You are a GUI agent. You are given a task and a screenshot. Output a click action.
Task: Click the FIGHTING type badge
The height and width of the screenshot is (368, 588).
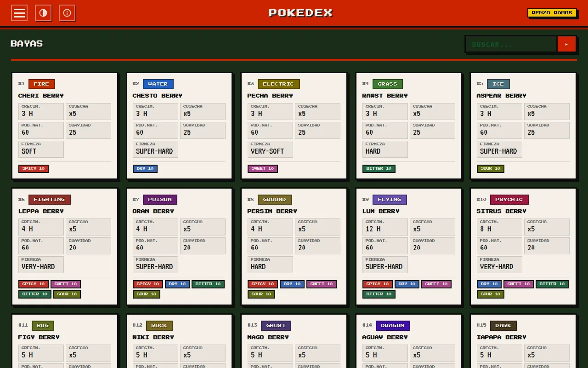pos(49,200)
